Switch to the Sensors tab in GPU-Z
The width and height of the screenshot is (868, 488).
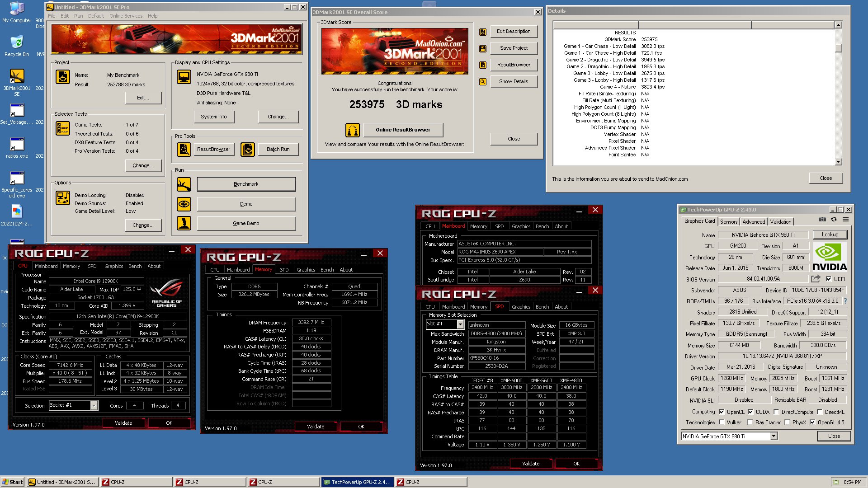click(729, 222)
